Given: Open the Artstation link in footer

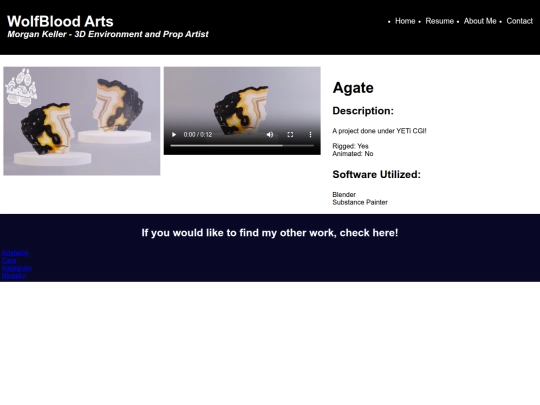Looking at the screenshot, I should point(15,253).
